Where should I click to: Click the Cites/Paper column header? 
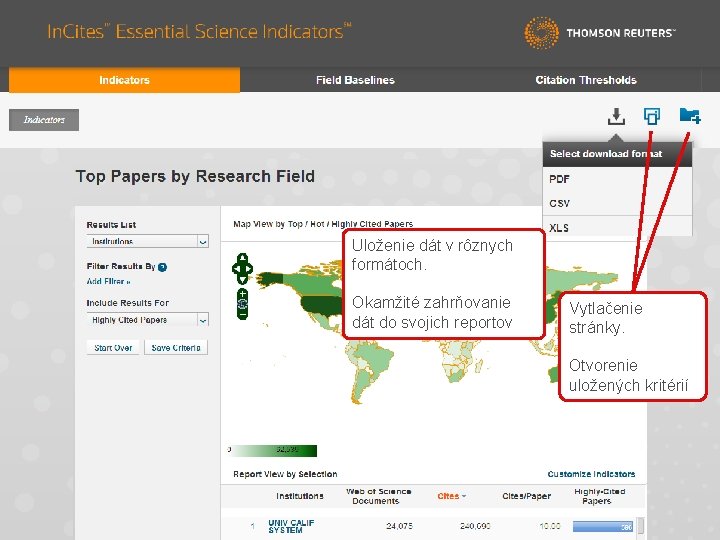coord(526,496)
